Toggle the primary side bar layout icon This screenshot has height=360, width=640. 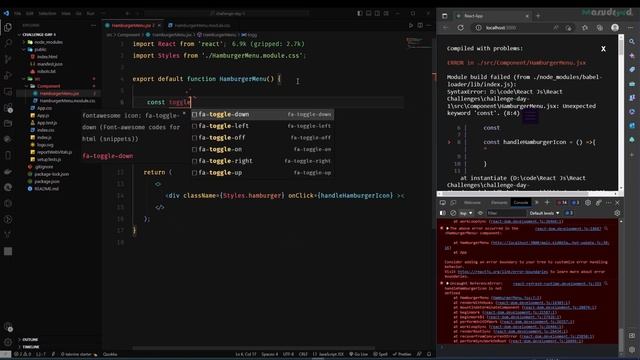[360, 13]
